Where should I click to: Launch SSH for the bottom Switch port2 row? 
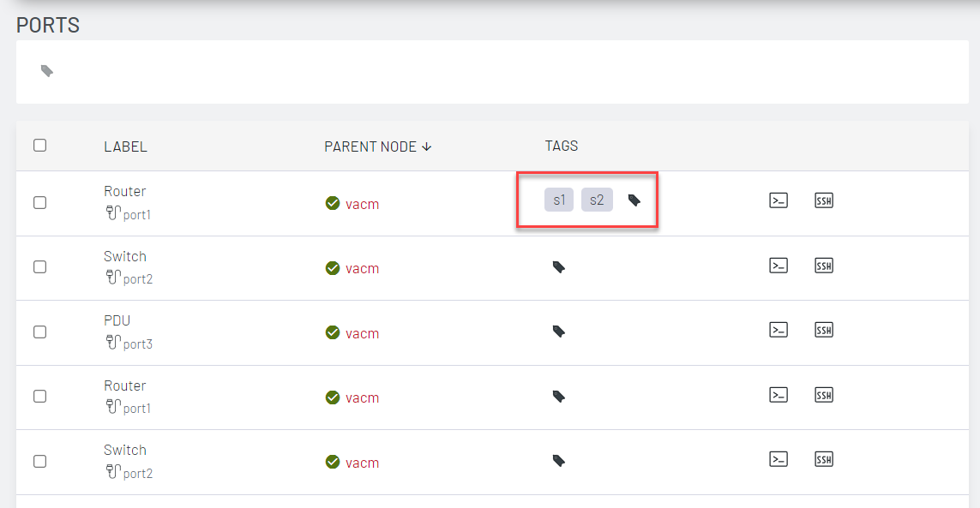[x=823, y=459]
